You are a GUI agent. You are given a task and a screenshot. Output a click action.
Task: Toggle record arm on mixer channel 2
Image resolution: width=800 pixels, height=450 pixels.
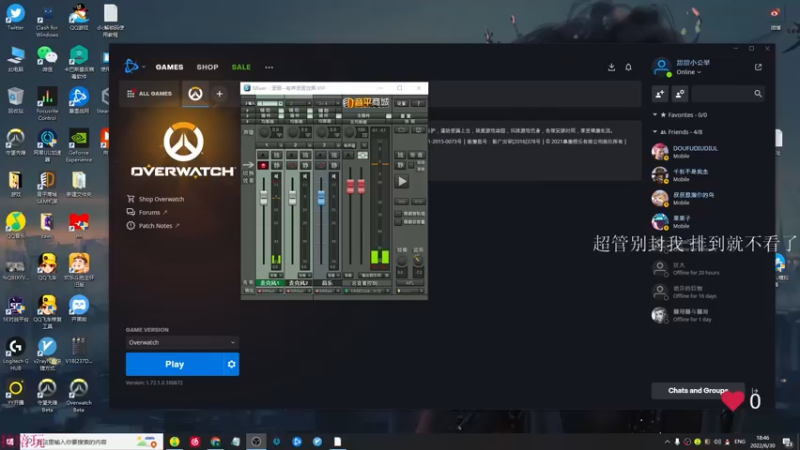click(x=292, y=165)
